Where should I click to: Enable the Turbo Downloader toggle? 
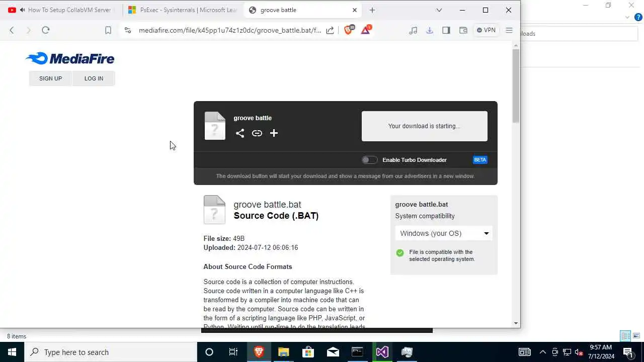(369, 160)
